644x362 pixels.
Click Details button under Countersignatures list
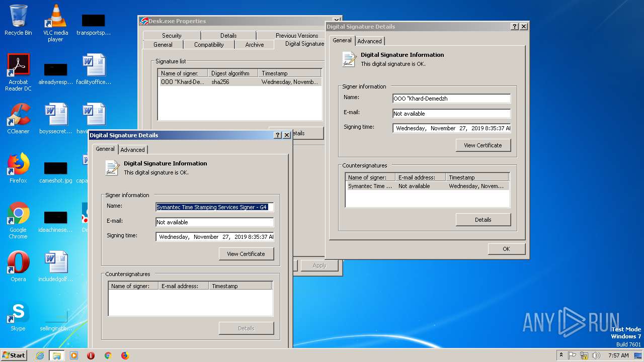(x=483, y=220)
